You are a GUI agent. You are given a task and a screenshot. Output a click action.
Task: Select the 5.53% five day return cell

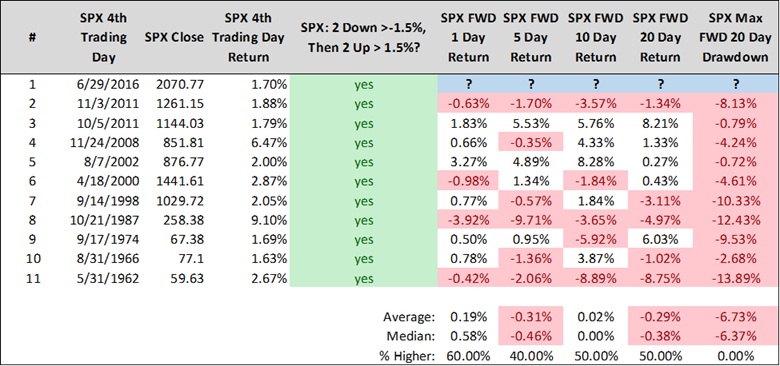[x=532, y=123]
